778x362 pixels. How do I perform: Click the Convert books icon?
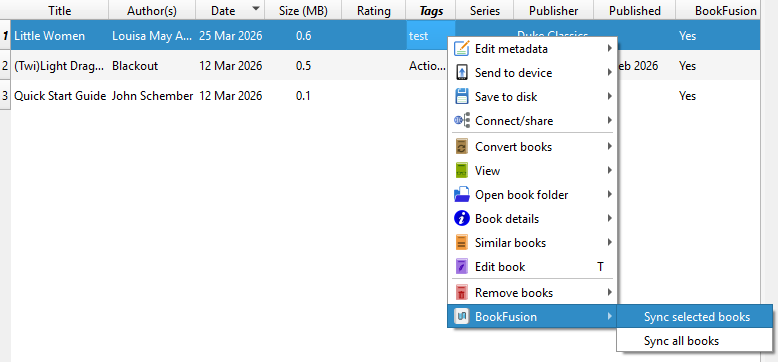coord(461,147)
